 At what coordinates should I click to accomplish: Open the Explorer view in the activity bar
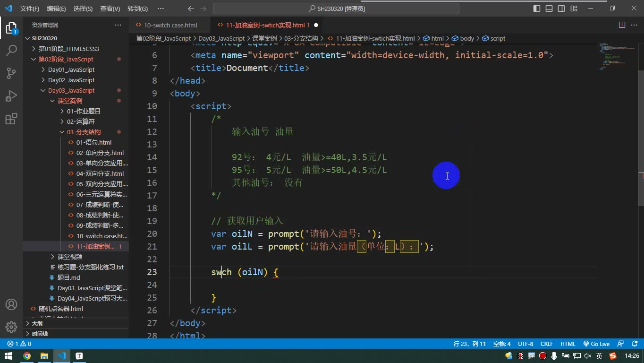(x=11, y=28)
